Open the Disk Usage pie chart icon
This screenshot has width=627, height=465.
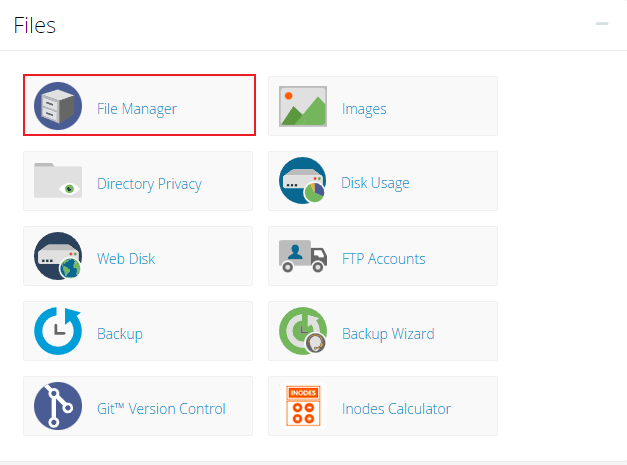click(x=302, y=180)
